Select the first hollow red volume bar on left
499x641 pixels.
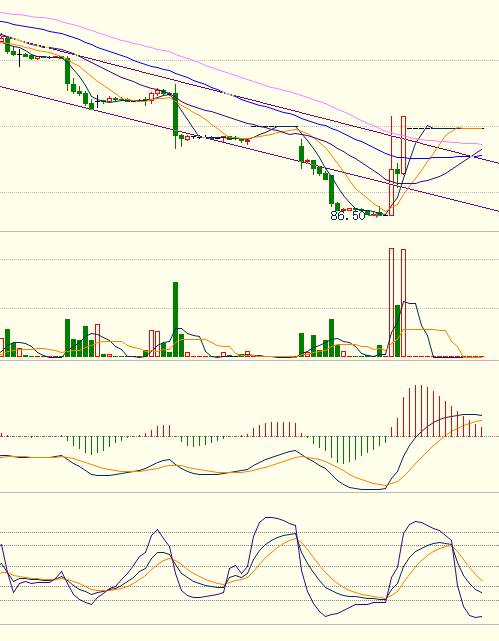[1, 347]
